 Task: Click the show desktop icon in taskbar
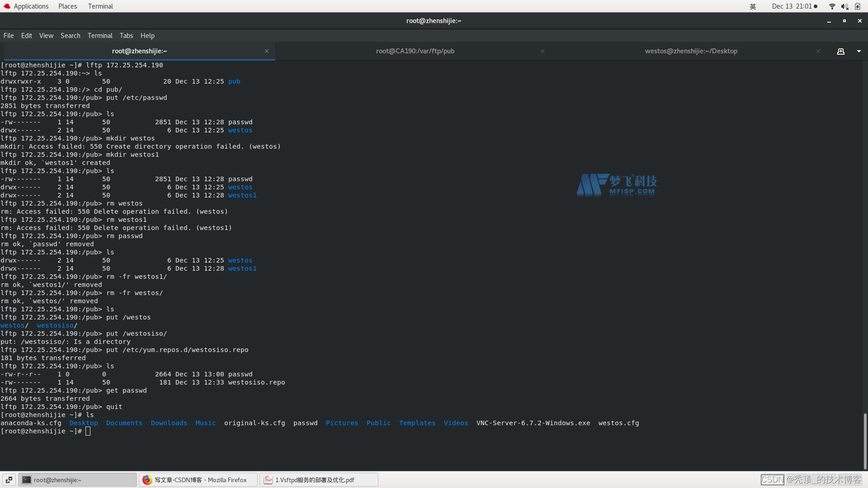(x=9, y=480)
